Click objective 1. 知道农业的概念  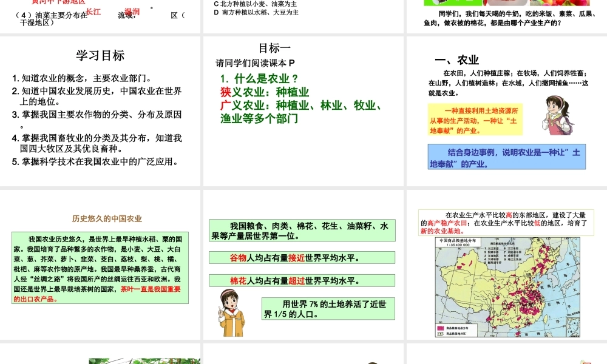[x=82, y=78]
